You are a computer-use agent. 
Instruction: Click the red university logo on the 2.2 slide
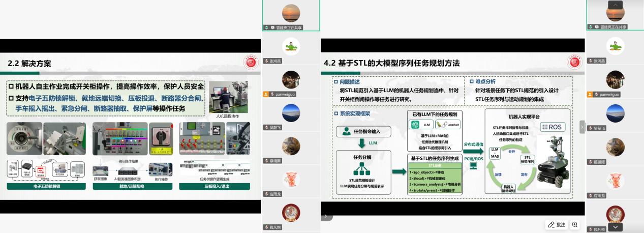click(249, 63)
